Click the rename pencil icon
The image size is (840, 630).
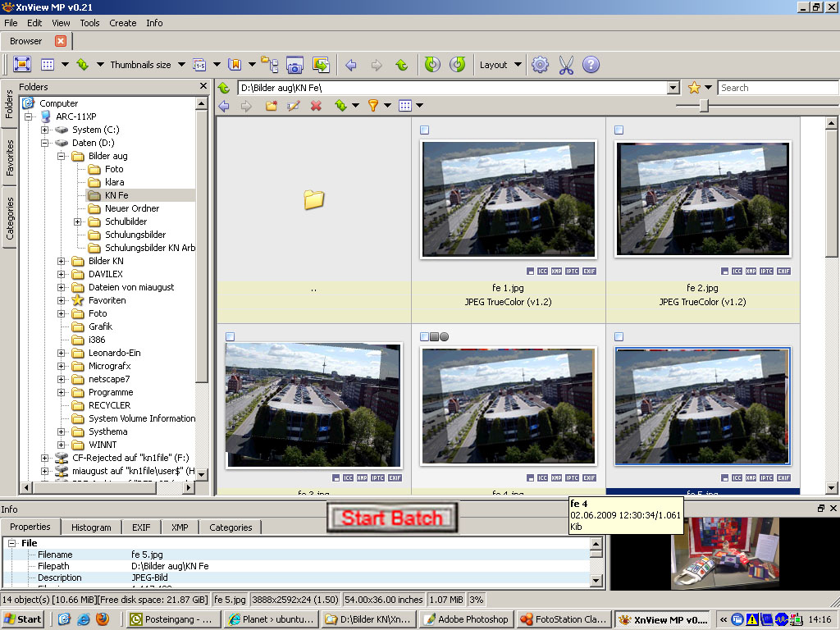[293, 106]
